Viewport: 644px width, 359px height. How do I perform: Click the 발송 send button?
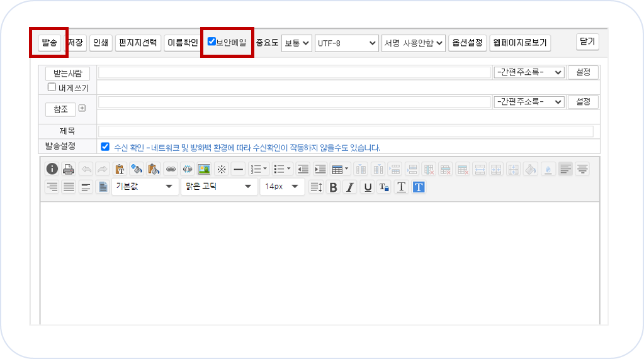click(49, 43)
